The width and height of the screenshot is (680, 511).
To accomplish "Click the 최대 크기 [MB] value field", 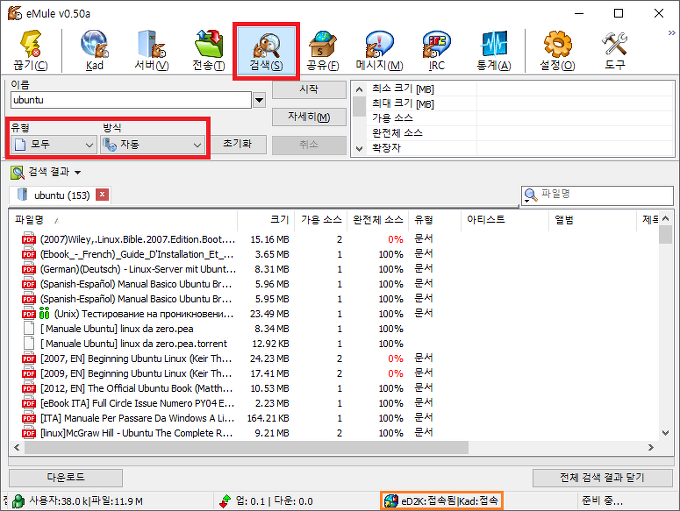I will 575,104.
